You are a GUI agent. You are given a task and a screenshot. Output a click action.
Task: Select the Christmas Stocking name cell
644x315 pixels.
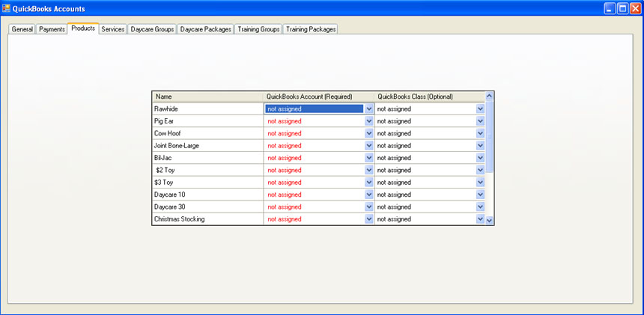click(208, 219)
